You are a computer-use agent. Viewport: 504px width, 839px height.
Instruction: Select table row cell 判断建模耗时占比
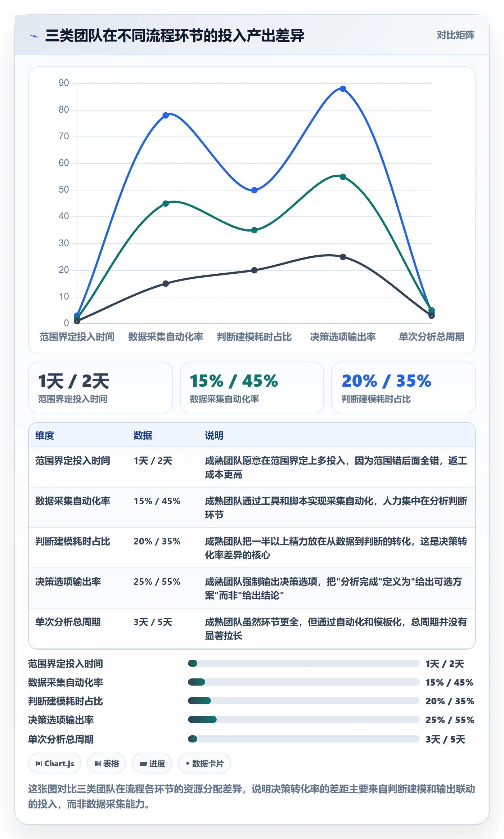pyautogui.click(x=73, y=541)
